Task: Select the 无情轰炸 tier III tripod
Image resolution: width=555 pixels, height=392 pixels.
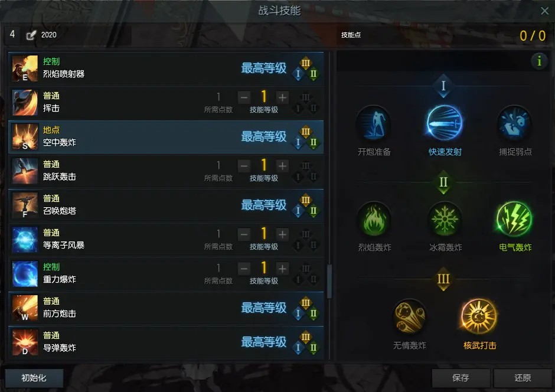Action: pyautogui.click(x=409, y=316)
